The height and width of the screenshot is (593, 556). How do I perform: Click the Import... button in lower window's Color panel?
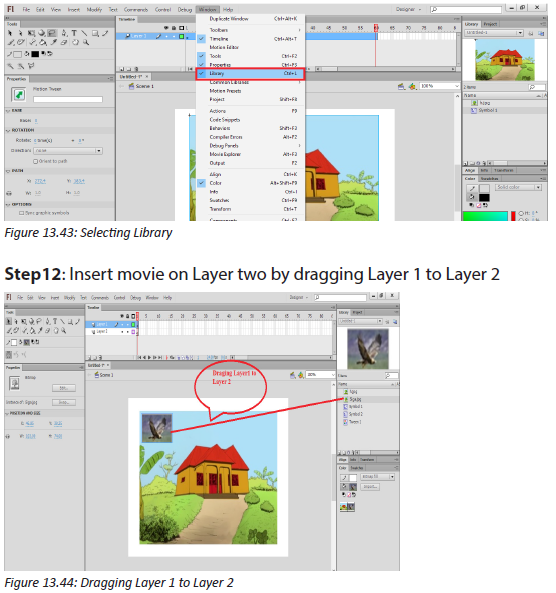[x=370, y=487]
